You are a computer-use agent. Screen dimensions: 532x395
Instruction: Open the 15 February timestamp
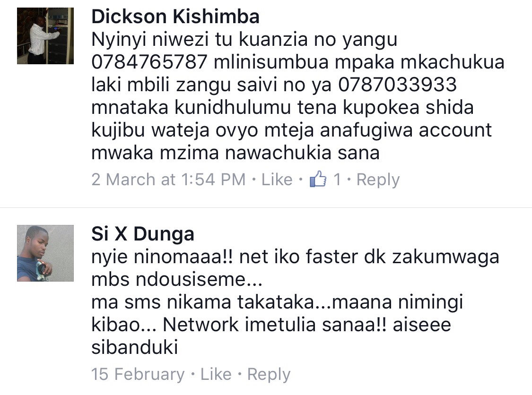138,374
